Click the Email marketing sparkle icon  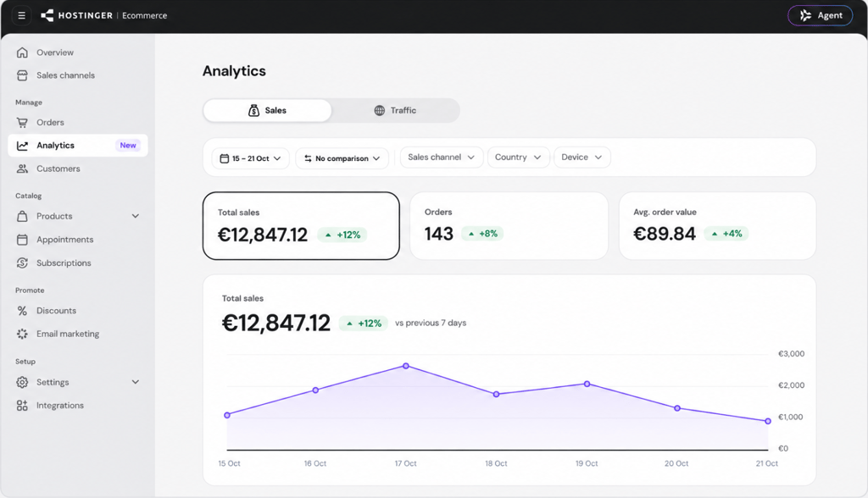[x=22, y=334]
